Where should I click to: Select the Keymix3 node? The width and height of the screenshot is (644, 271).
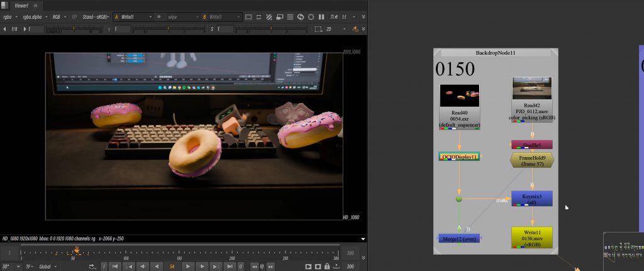pos(531,199)
